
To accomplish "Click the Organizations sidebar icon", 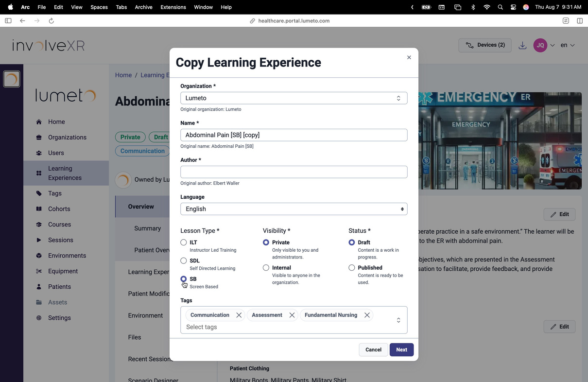I will (39, 138).
